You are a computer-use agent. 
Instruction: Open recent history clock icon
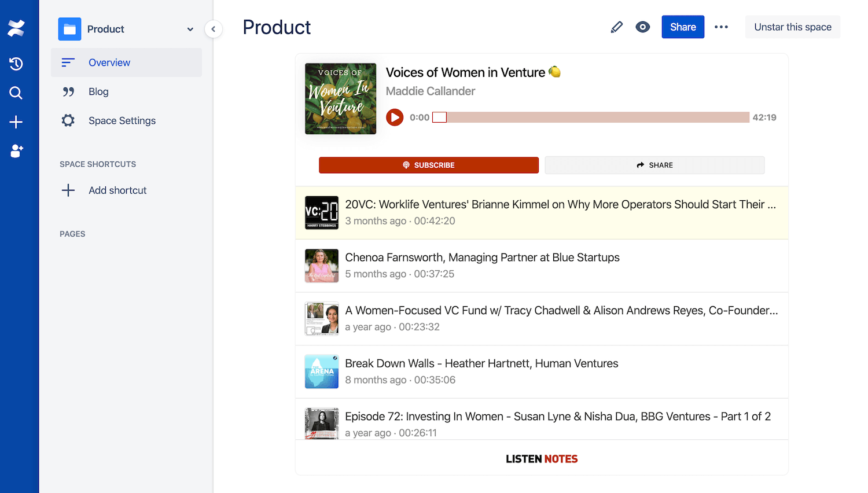[16, 64]
